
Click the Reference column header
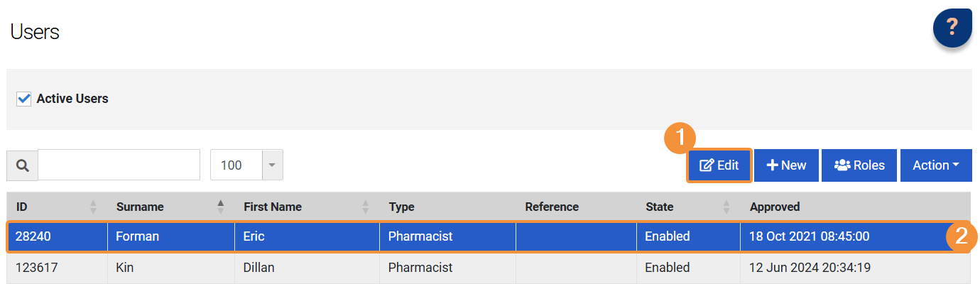[x=552, y=207]
